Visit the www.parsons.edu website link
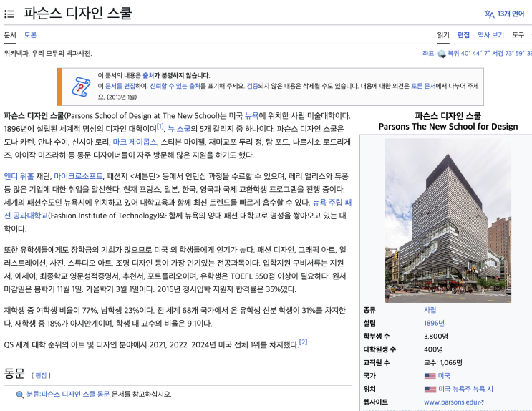 click(x=450, y=402)
